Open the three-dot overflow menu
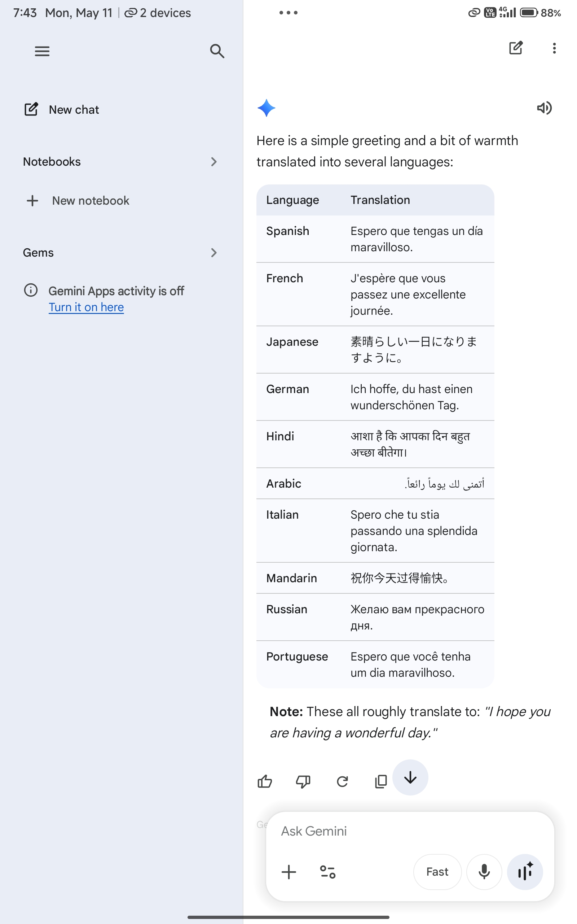The width and height of the screenshot is (577, 924). (x=554, y=48)
